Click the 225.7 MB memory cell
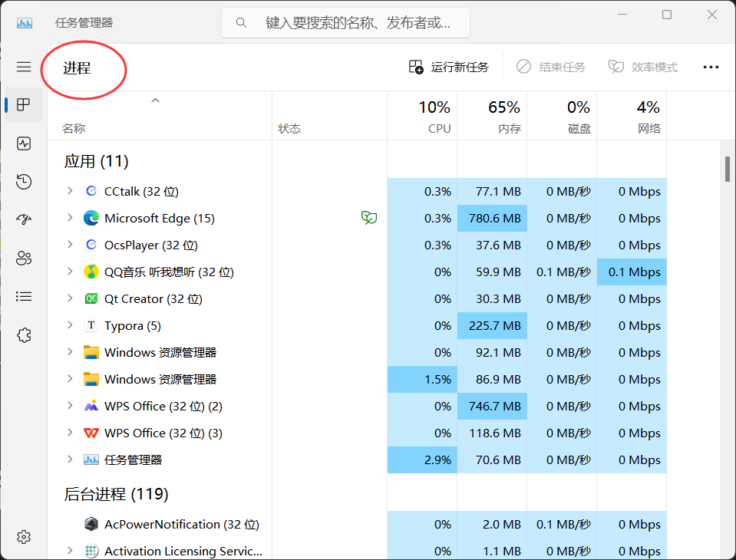 (x=492, y=325)
